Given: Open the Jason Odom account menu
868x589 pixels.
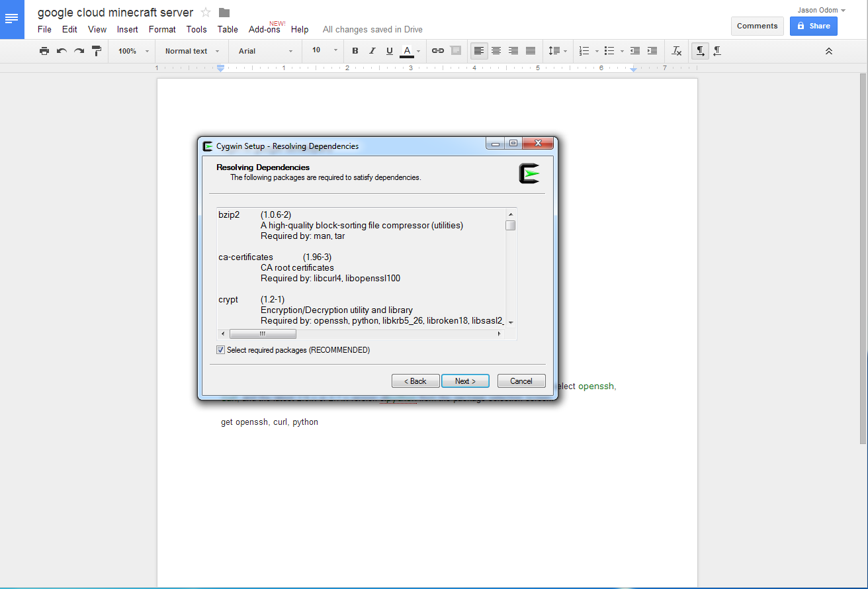Looking at the screenshot, I should tap(821, 10).
